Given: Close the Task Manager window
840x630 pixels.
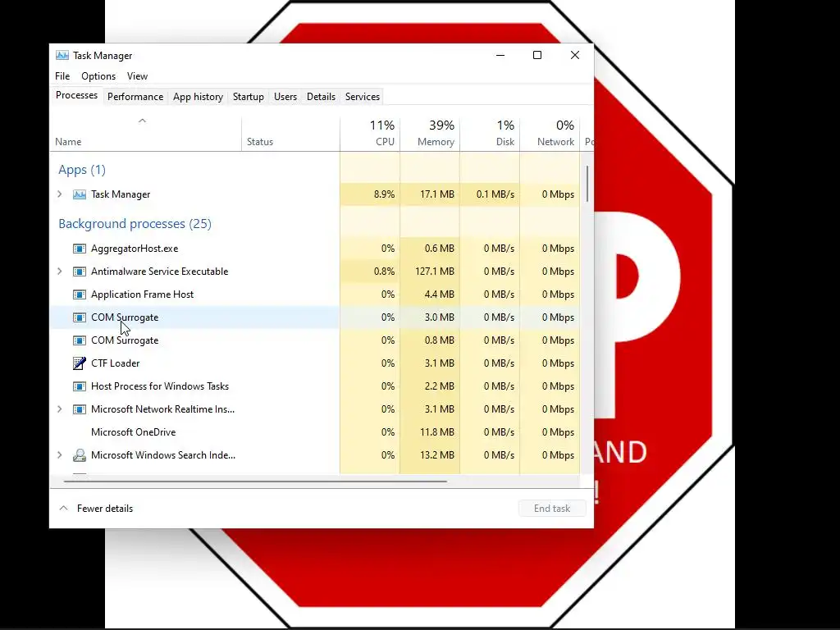Looking at the screenshot, I should point(575,55).
